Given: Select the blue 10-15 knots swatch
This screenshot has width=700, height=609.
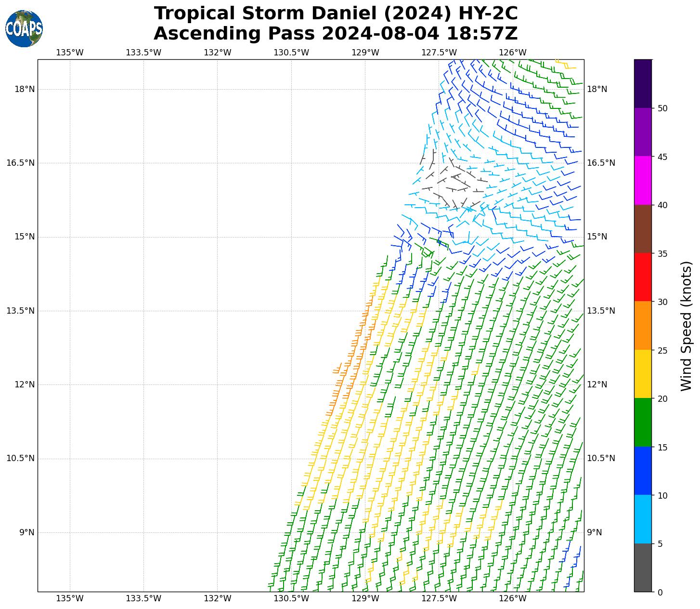Looking at the screenshot, I should pyautogui.click(x=642, y=471).
